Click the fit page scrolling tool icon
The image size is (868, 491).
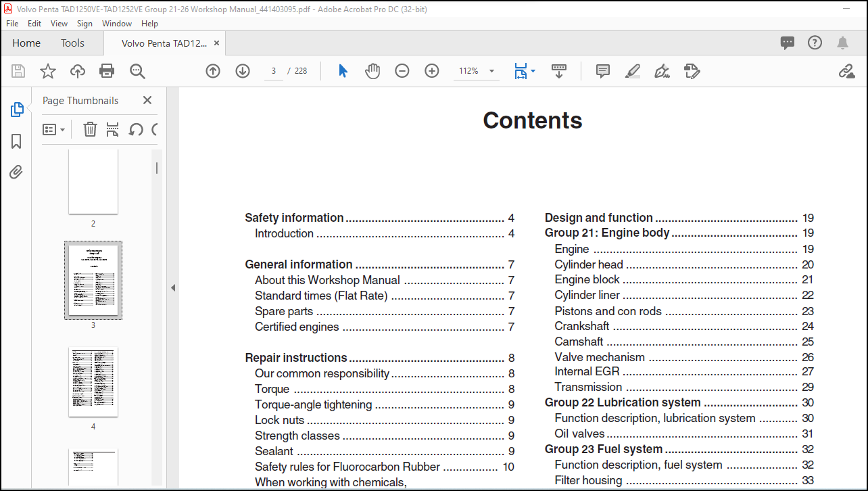pos(521,71)
